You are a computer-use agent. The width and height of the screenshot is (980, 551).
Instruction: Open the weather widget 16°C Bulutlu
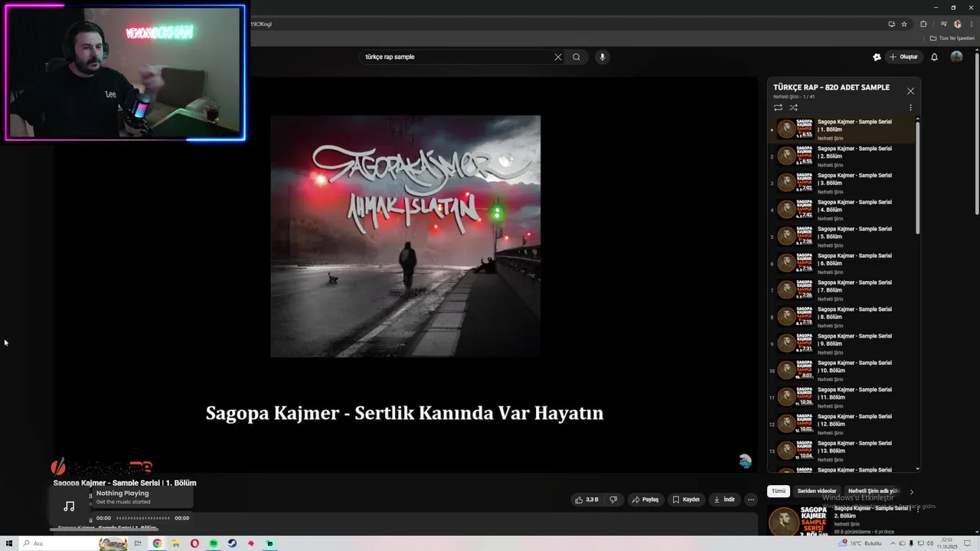coord(861,543)
